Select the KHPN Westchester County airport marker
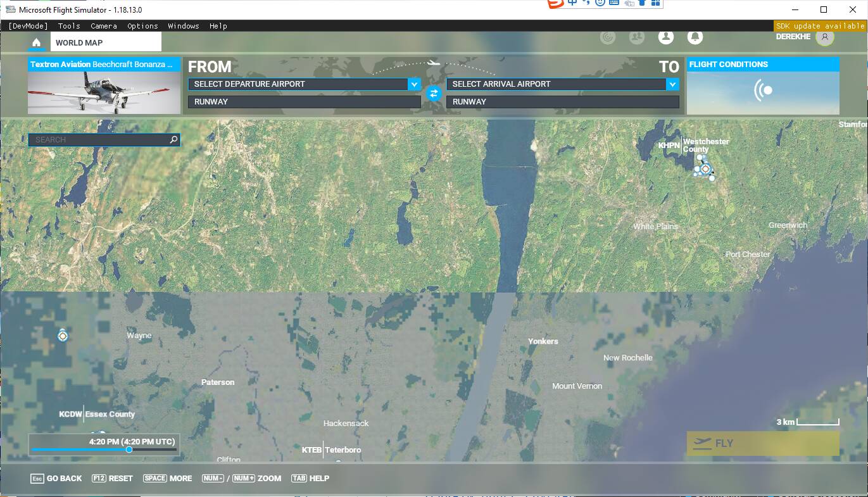Viewport: 868px width, 497px height. pyautogui.click(x=705, y=169)
